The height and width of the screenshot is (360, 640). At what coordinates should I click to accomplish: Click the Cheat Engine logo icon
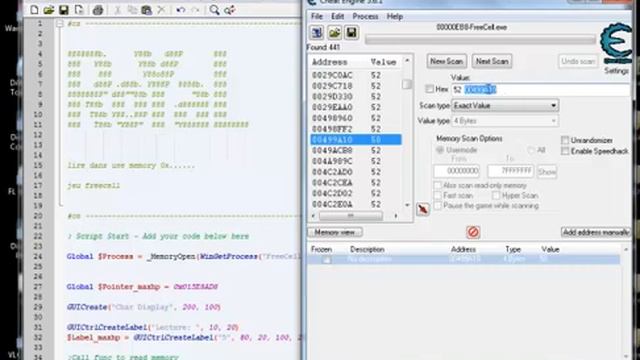[x=616, y=43]
